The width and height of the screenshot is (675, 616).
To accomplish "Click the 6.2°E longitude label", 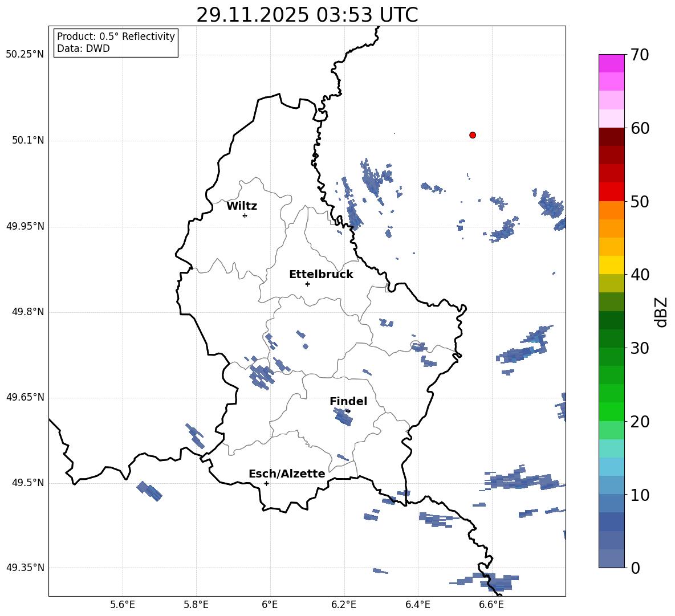I will [344, 605].
